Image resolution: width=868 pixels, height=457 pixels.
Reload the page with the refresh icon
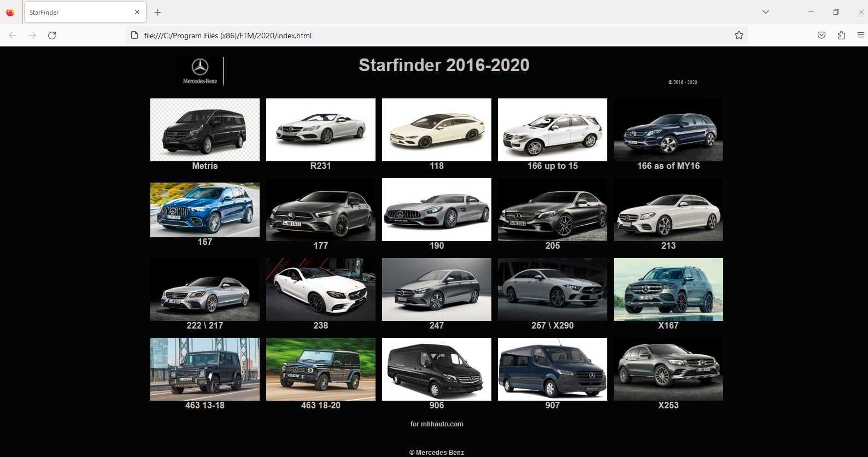click(52, 36)
